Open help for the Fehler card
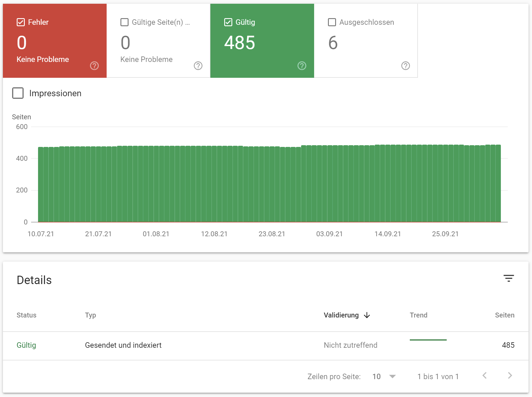This screenshot has width=532, height=397. tap(94, 66)
